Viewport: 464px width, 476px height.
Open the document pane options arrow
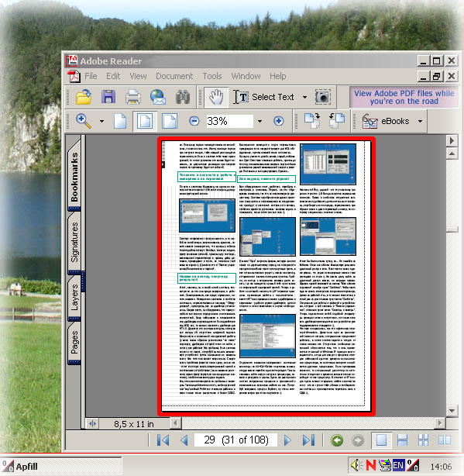pos(452,140)
